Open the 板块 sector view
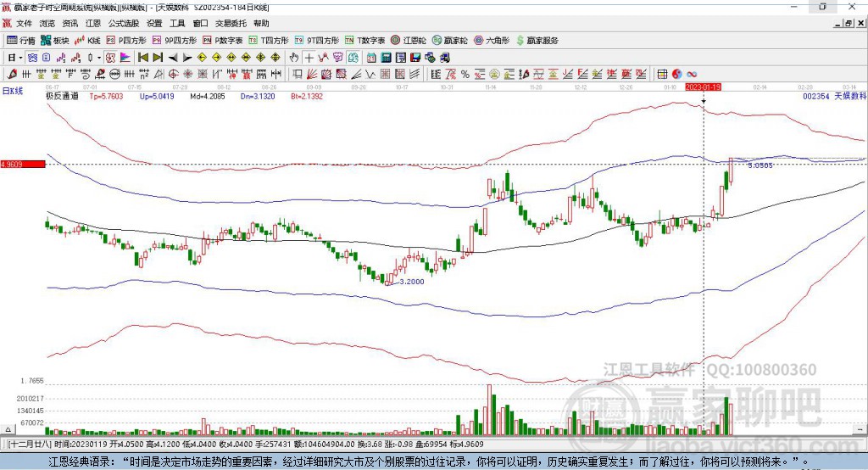 55,41
